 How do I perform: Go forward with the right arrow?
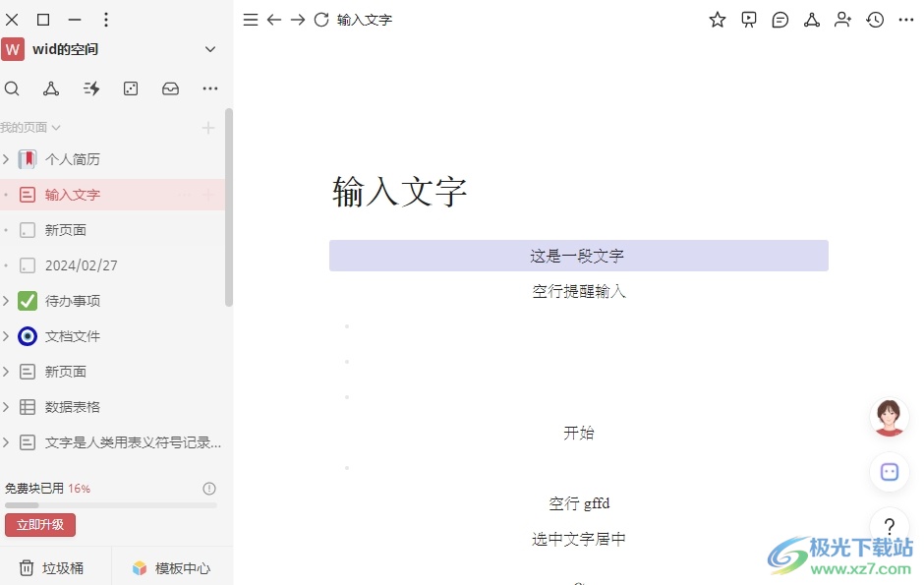[x=298, y=20]
